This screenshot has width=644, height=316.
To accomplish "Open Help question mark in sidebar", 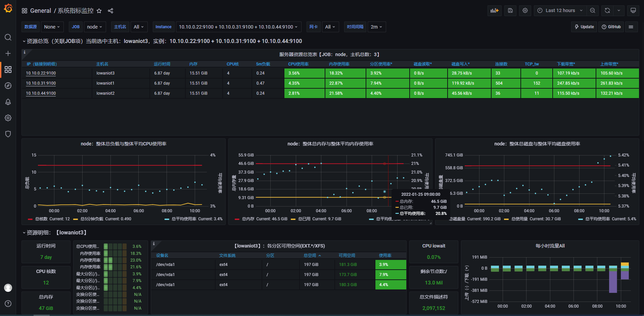I will tap(8, 304).
